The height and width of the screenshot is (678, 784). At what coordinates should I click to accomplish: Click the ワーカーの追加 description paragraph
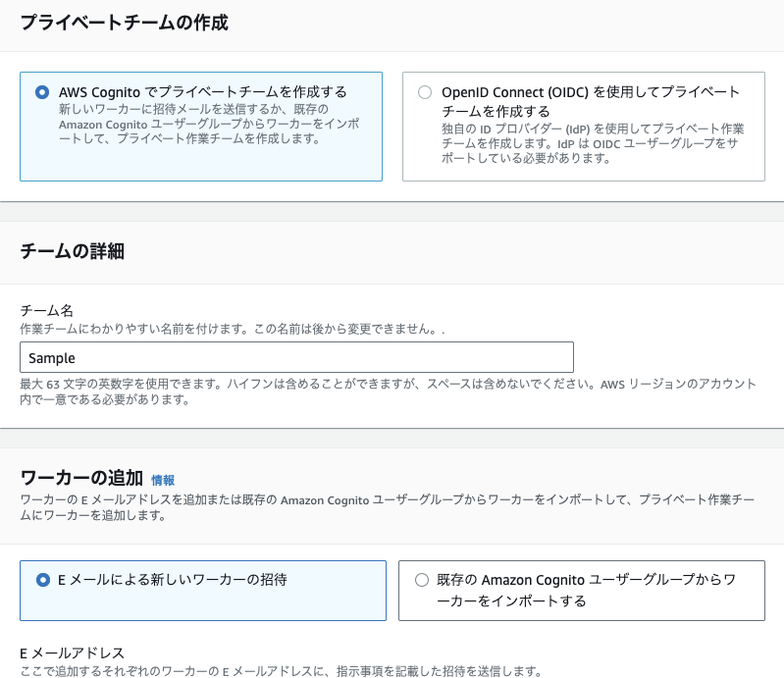tap(387, 507)
